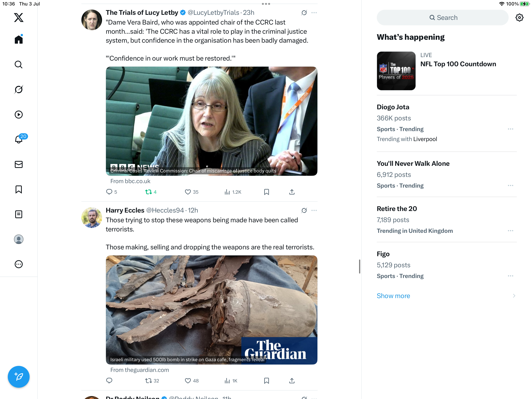The image size is (532, 399).
Task: Open the Guardian Gaza cafe article image
Action: point(211,310)
